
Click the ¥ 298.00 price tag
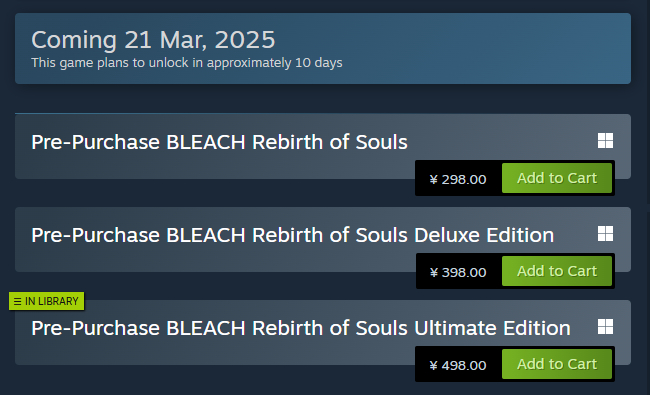(458, 179)
